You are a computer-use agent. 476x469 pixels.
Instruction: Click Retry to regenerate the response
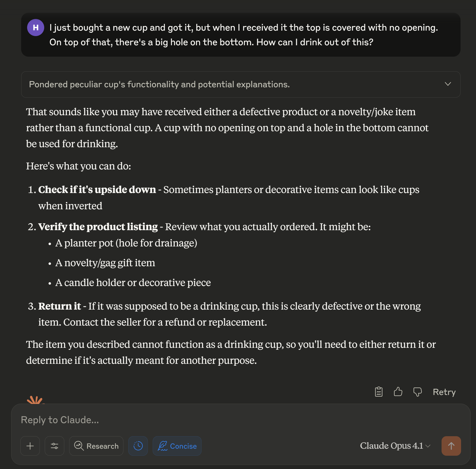[x=444, y=392]
